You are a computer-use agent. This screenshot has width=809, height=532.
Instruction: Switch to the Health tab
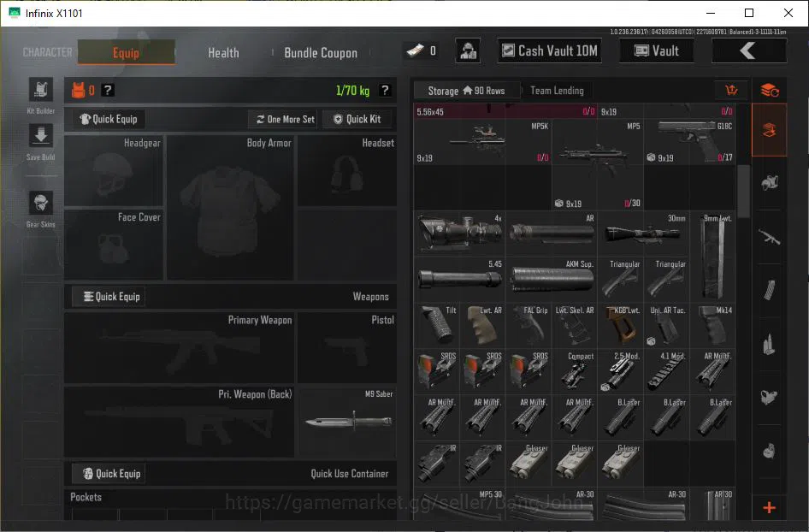coord(223,53)
